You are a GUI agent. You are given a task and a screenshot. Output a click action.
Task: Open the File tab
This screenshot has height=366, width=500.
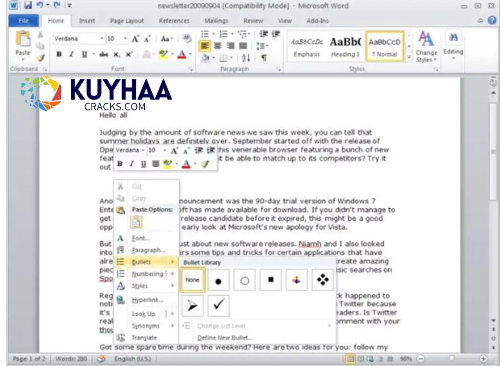click(x=24, y=21)
